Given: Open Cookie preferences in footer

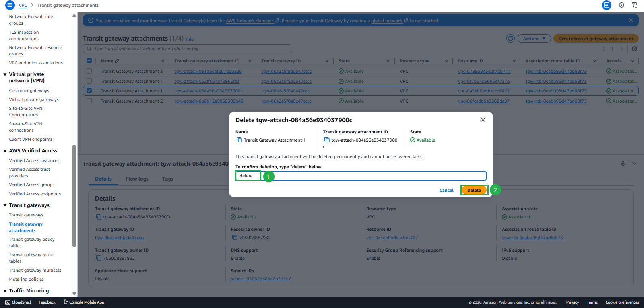Looking at the screenshot, I should tap(622, 302).
